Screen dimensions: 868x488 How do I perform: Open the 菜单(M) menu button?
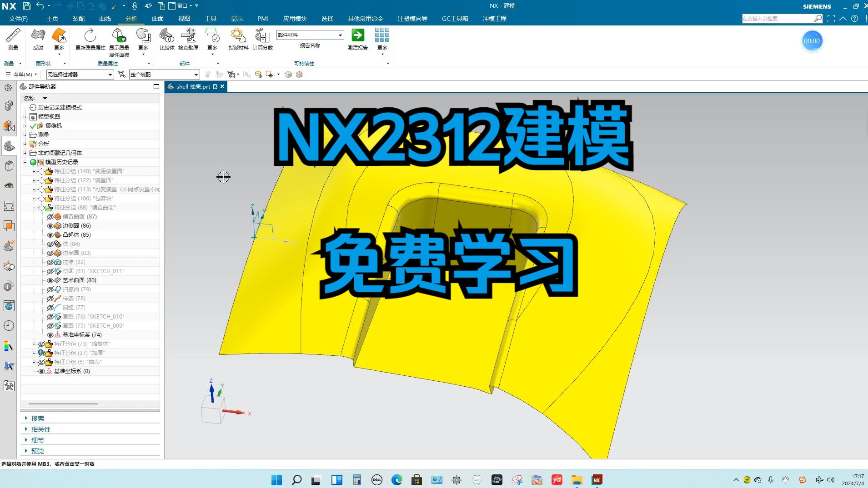click(20, 74)
